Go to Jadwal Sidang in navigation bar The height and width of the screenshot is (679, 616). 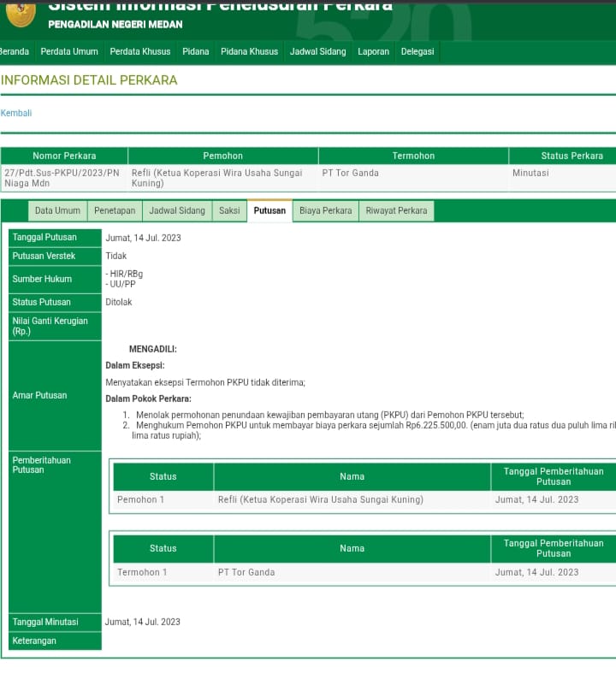(317, 51)
